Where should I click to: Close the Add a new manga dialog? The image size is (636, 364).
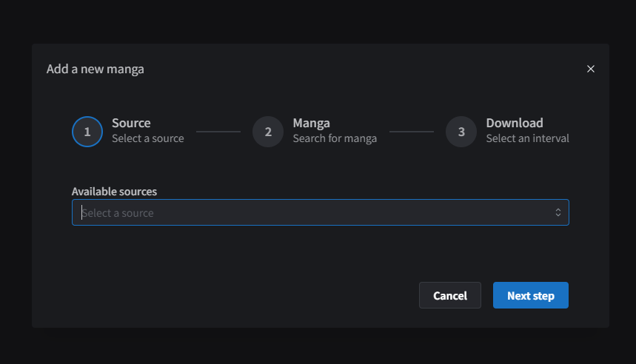click(x=591, y=69)
